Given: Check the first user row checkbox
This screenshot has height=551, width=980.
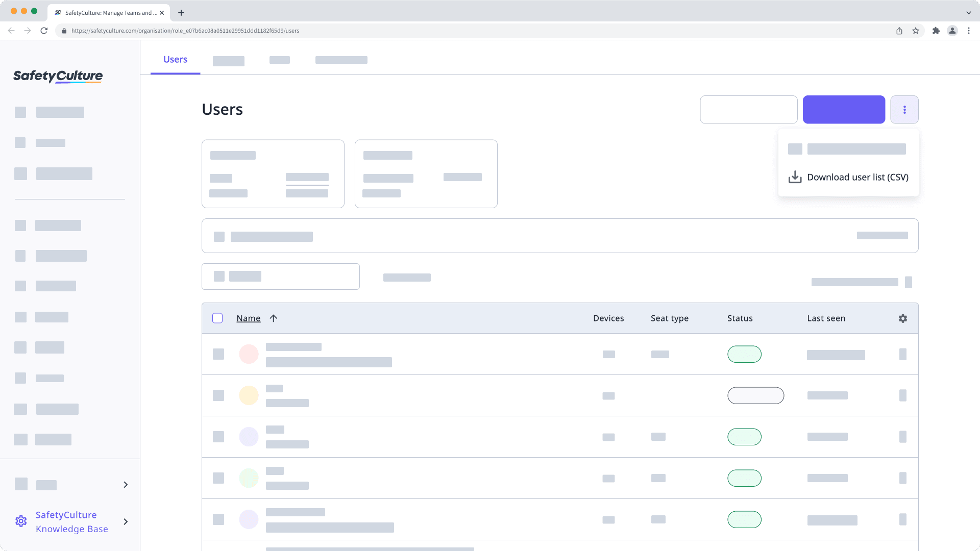Looking at the screenshot, I should click(x=218, y=354).
